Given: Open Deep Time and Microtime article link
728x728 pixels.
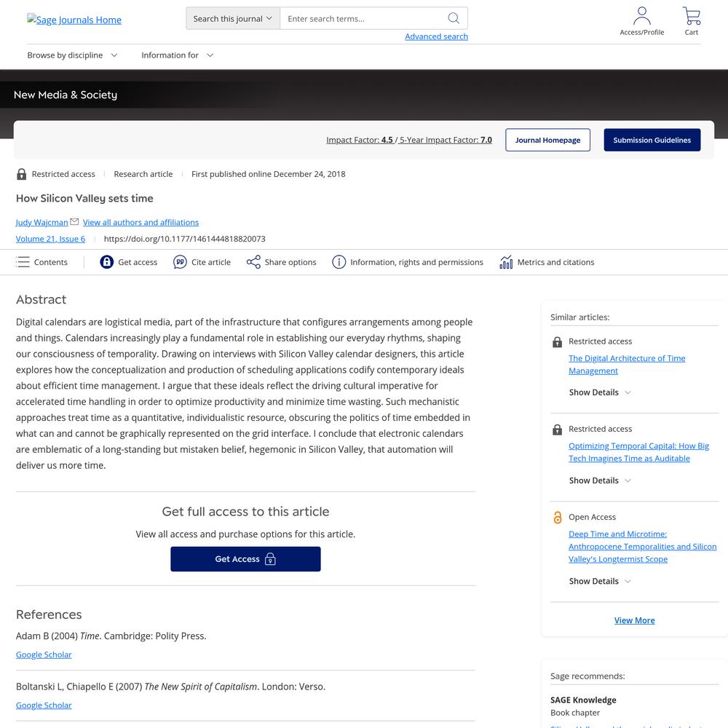Looking at the screenshot, I should pos(643,547).
